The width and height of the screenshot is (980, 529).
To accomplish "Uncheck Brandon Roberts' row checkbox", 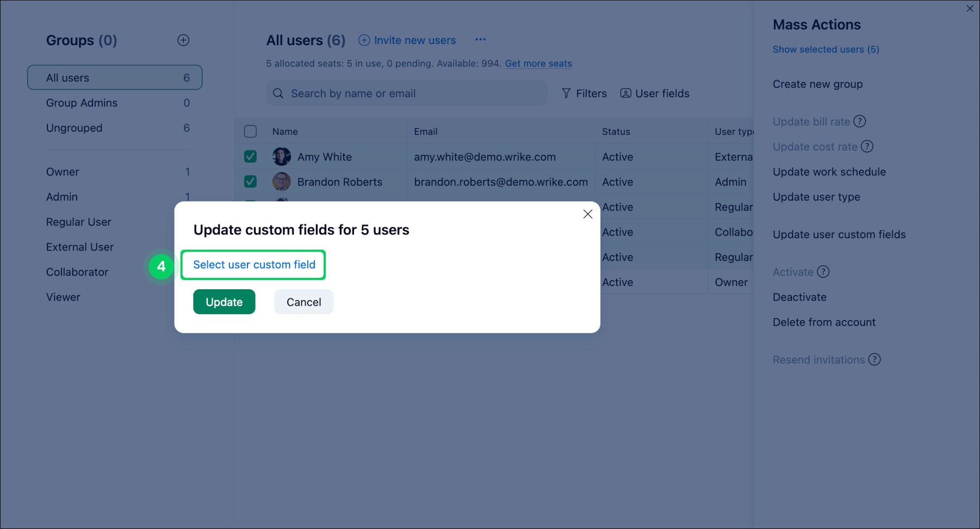I will tap(250, 181).
